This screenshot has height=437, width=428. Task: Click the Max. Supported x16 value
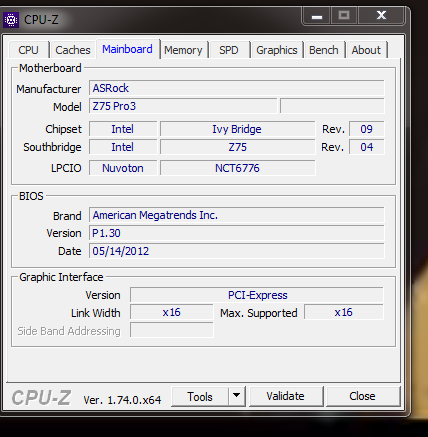click(344, 312)
